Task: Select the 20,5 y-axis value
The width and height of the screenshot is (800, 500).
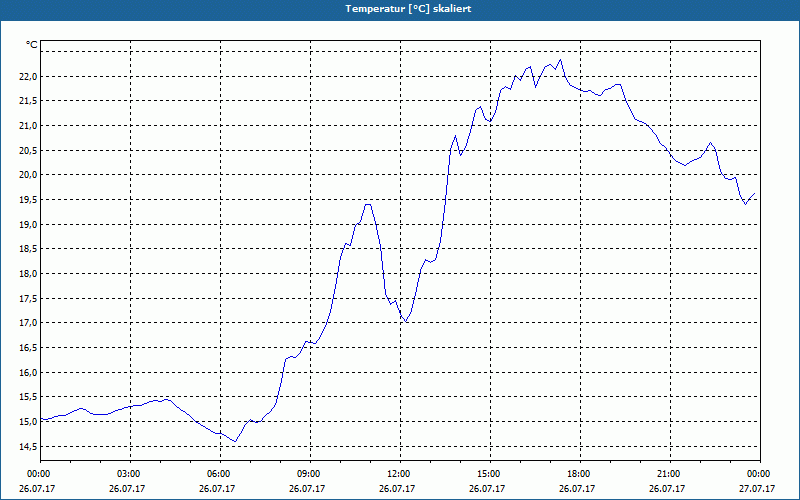Action: click(28, 151)
